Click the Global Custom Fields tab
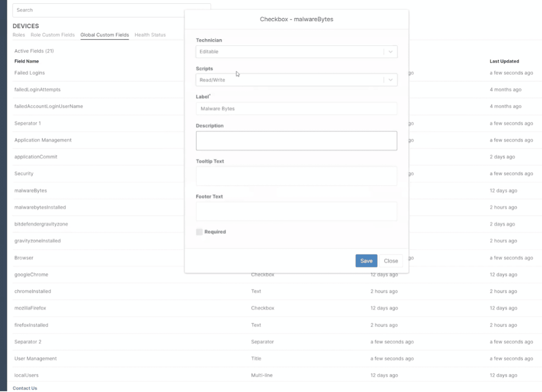Image resolution: width=542 pixels, height=392 pixels. click(x=105, y=34)
